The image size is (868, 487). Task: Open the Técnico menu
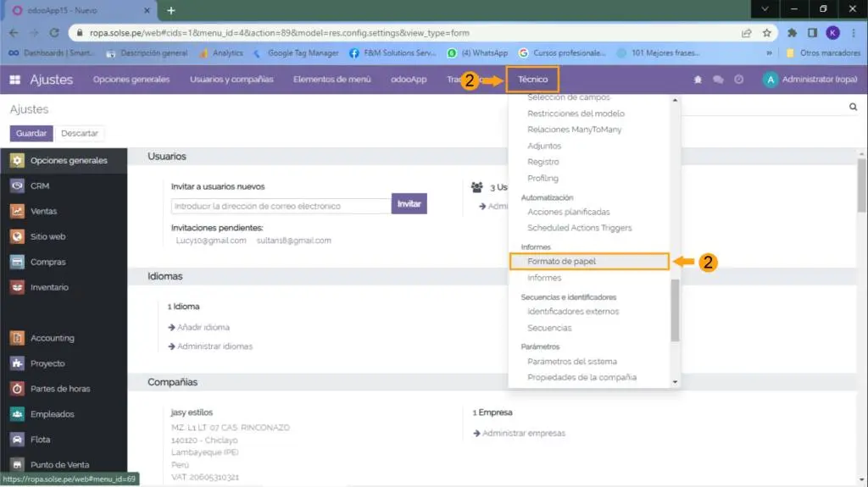coord(532,80)
